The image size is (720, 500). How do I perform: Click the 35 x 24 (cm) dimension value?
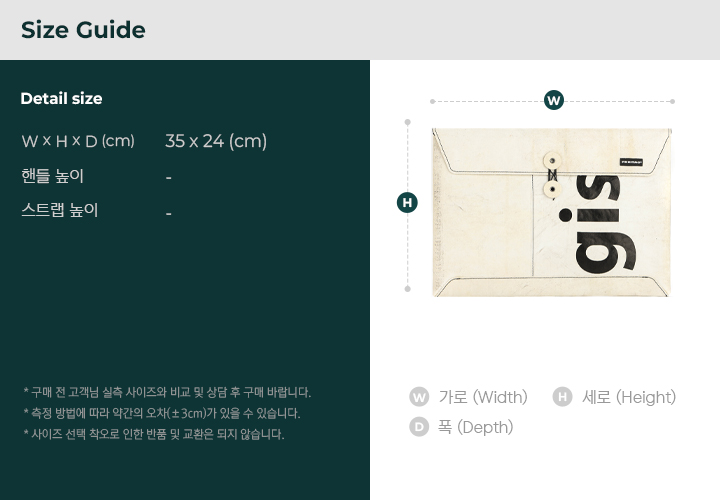coord(216,141)
